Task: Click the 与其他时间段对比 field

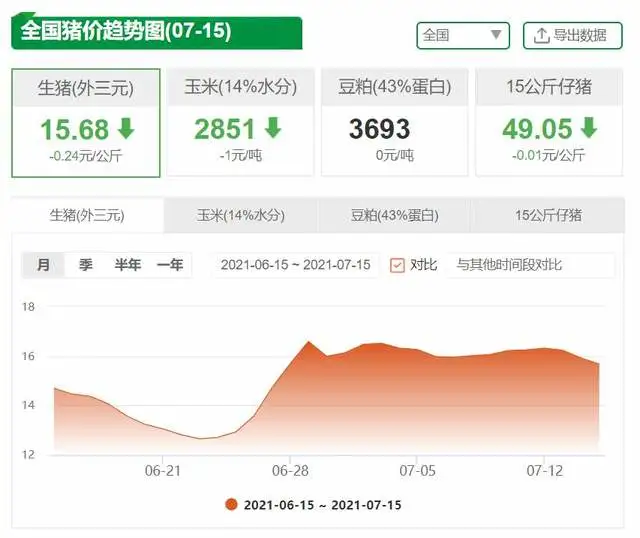Action: coord(530,265)
